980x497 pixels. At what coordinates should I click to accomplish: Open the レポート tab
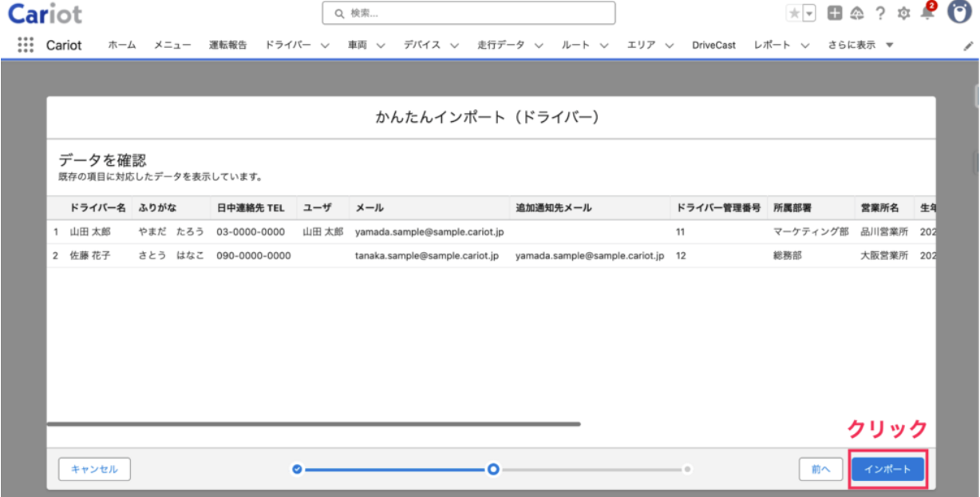(x=773, y=45)
